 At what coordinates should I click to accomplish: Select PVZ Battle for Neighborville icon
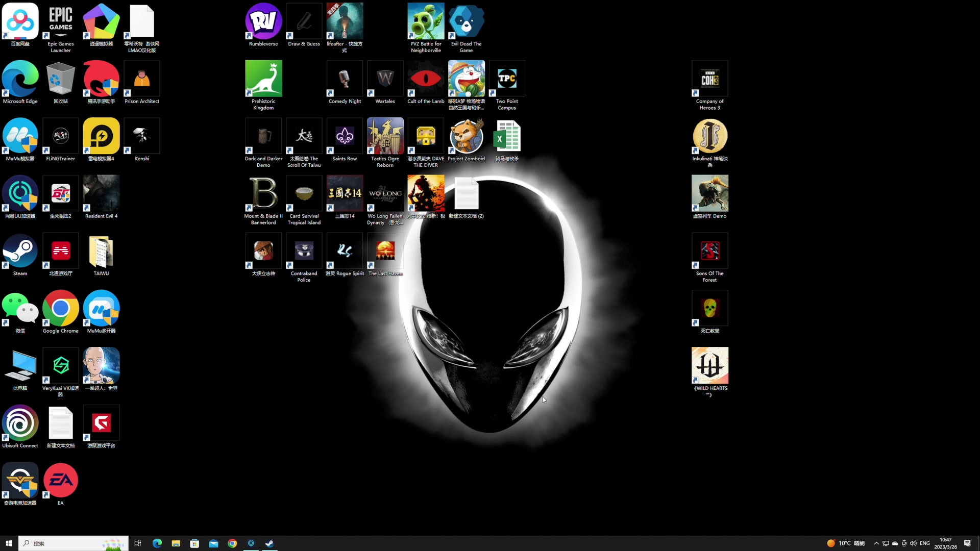tap(426, 28)
